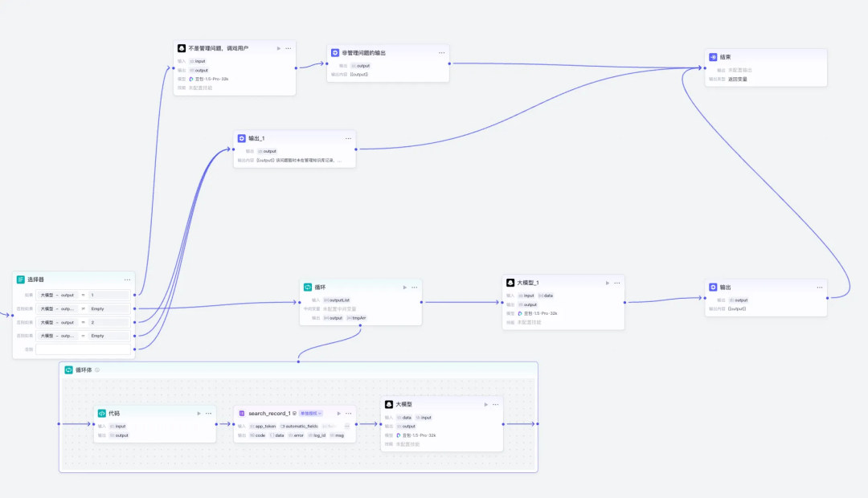The height and width of the screenshot is (498, 868).
Task: Expand hidden input fields on search_record_1
Action: [x=347, y=426]
